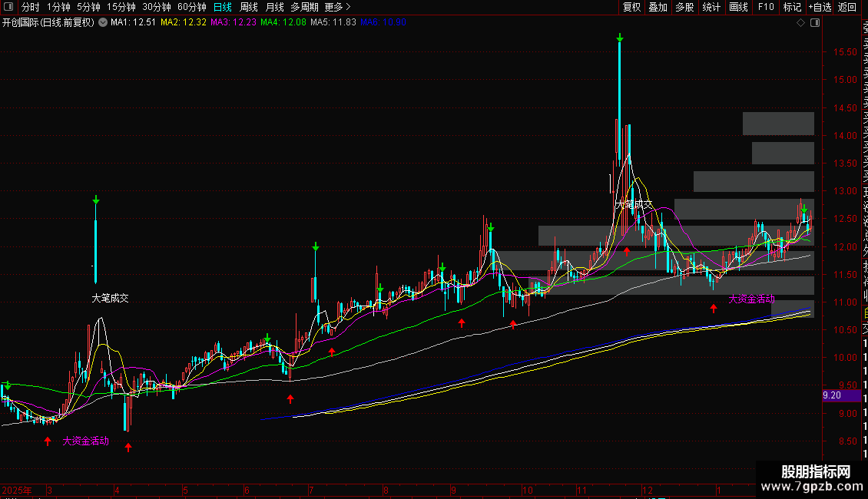The height and width of the screenshot is (499, 868).
Task: Open the indicator dropdown next to 开创国际
Action: 102,22
